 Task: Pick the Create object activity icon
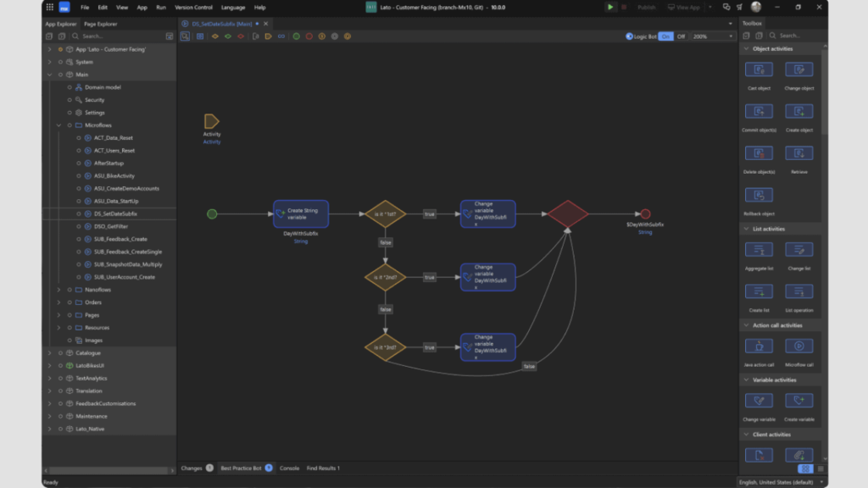coord(798,112)
